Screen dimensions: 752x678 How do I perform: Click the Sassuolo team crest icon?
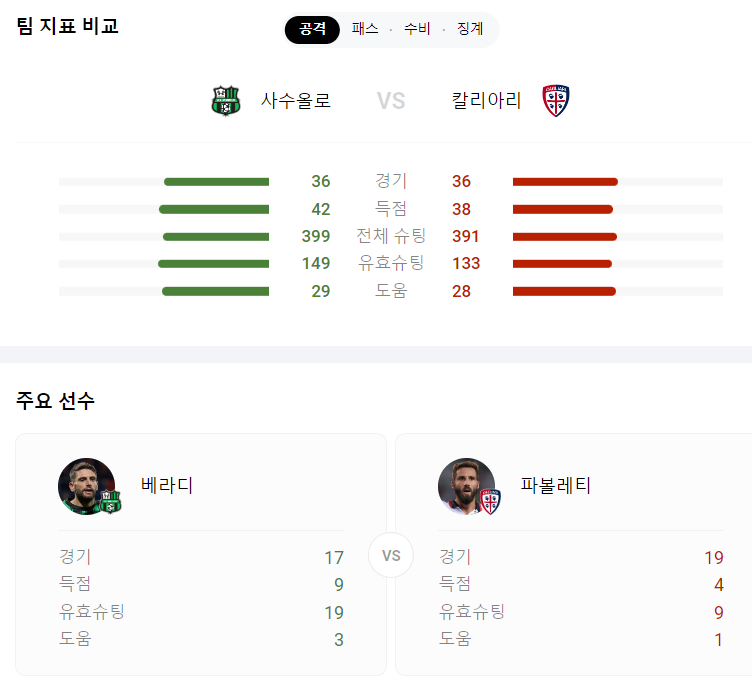pyautogui.click(x=226, y=101)
